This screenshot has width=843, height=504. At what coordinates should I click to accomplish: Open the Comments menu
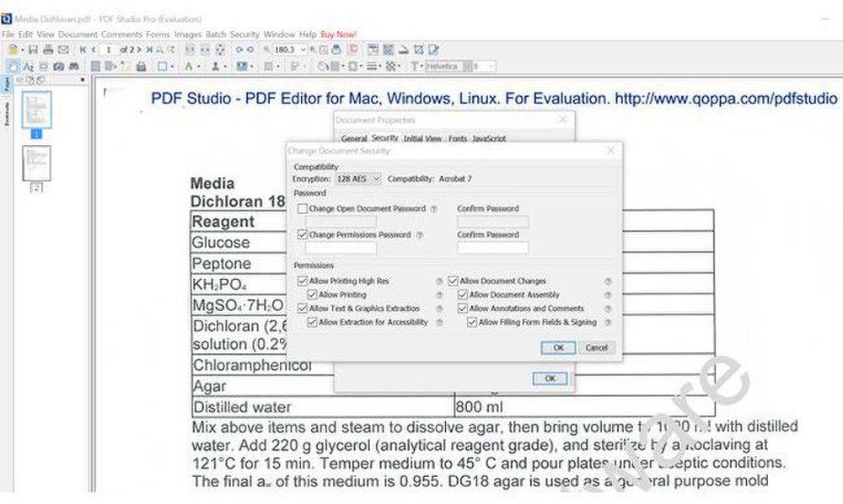click(x=122, y=35)
